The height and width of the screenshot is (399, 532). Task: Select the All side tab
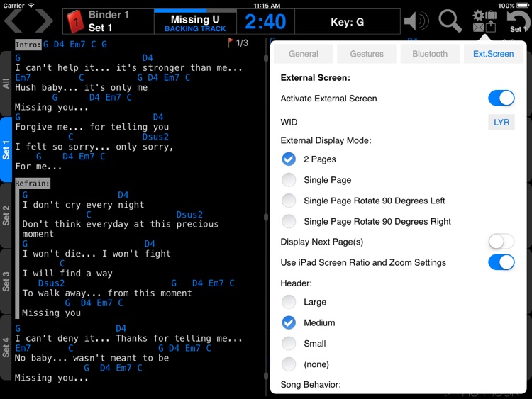click(6, 84)
